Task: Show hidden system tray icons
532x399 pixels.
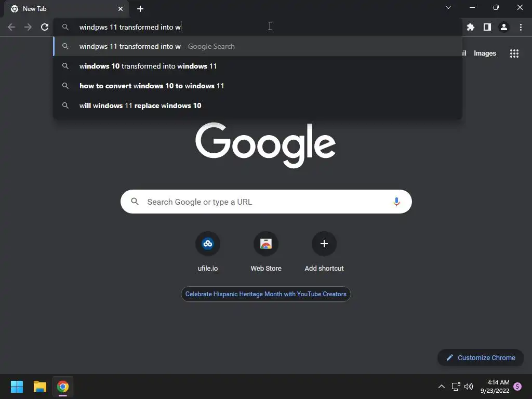Action: click(442, 387)
